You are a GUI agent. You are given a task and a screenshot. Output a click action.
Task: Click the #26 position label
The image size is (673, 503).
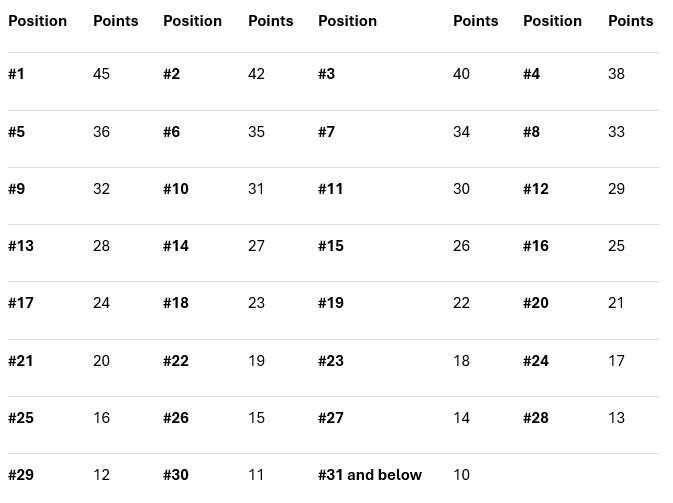click(x=175, y=418)
